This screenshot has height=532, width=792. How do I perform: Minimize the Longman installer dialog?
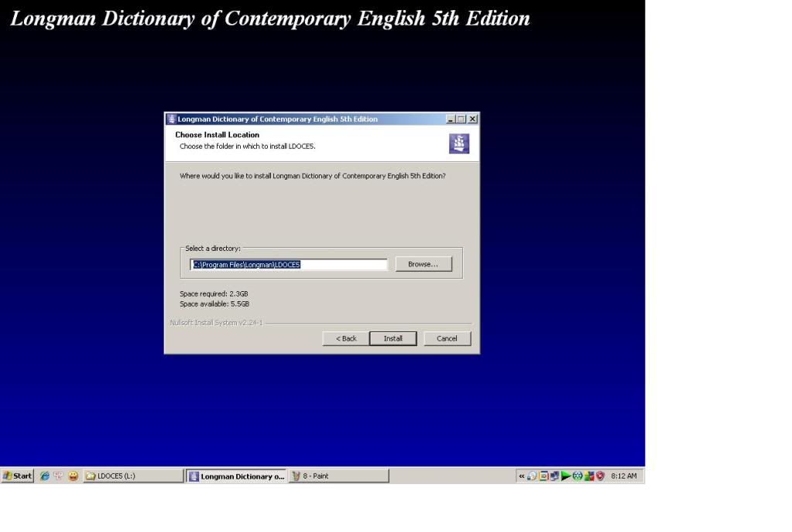coord(451,119)
